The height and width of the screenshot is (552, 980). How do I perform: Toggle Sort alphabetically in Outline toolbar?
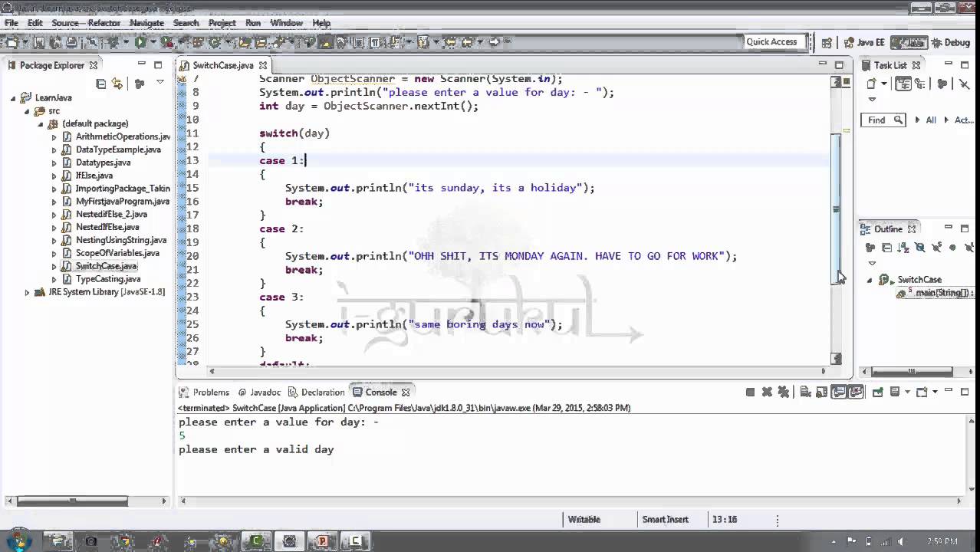tap(903, 248)
